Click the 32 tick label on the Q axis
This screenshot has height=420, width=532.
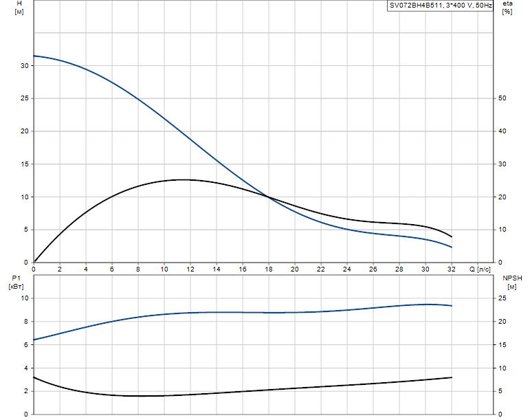(452, 269)
